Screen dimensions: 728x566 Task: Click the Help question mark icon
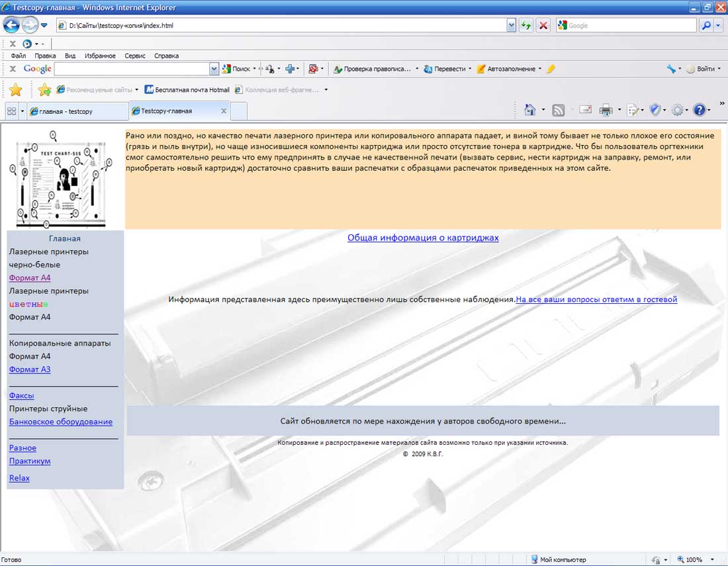(x=700, y=111)
